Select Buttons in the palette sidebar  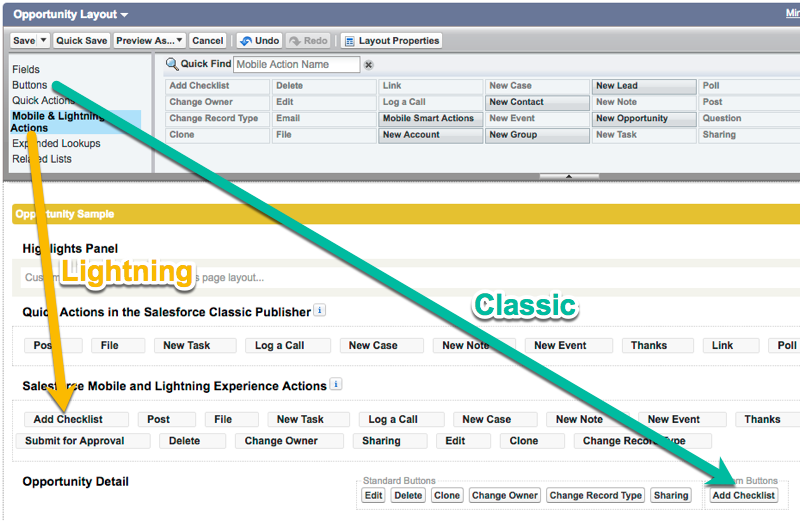[30, 85]
